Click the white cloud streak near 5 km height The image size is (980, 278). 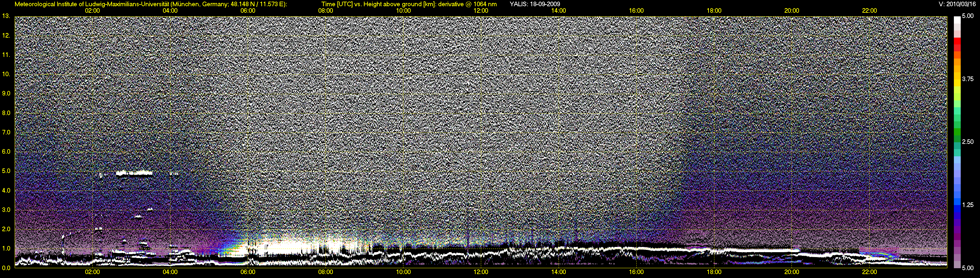pyautogui.click(x=134, y=173)
